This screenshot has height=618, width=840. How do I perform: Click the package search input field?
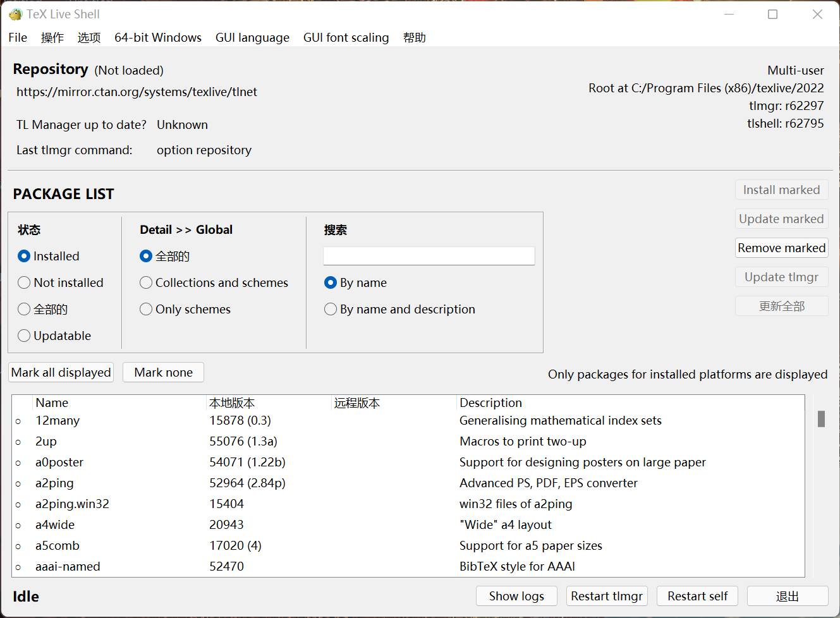click(429, 256)
